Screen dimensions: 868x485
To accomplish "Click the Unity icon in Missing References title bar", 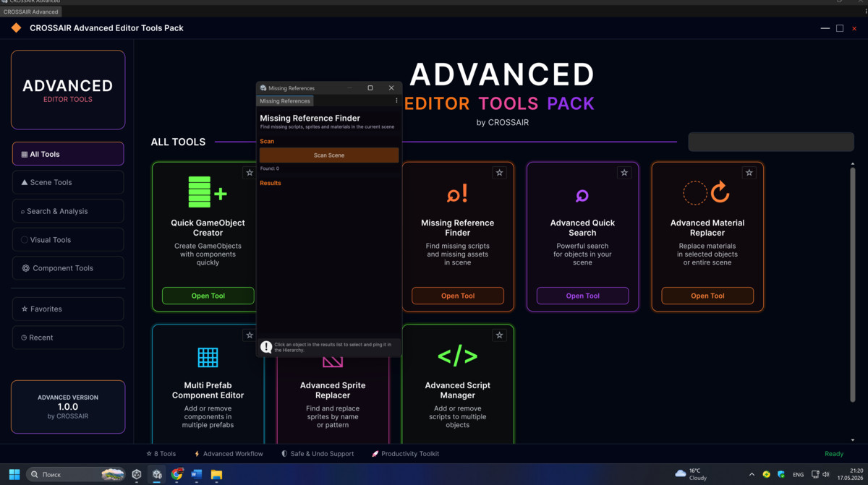I will coord(263,88).
